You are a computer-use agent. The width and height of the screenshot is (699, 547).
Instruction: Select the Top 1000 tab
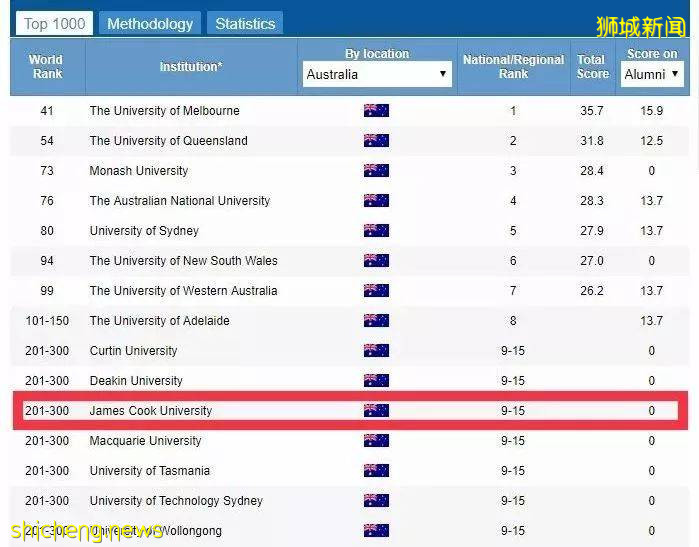click(55, 23)
